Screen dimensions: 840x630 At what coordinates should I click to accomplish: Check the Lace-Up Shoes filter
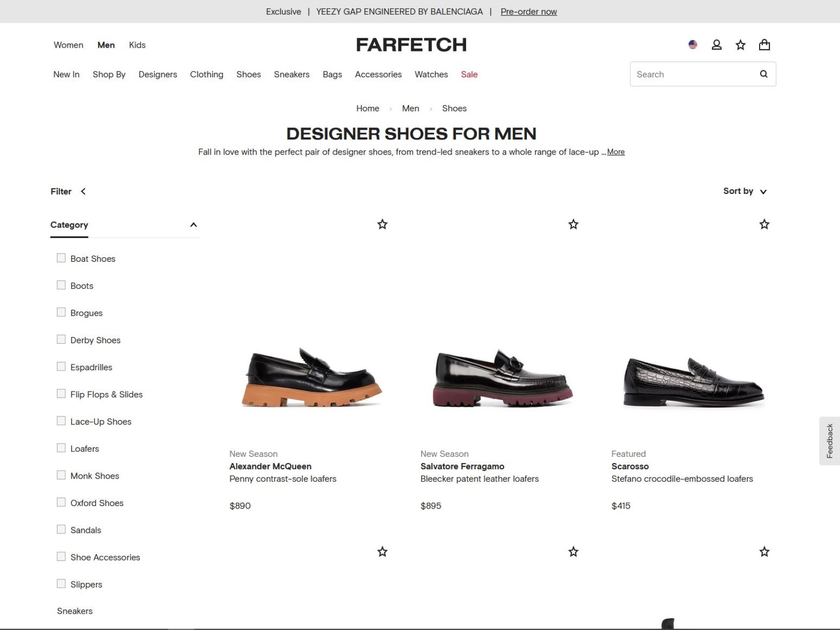pos(61,421)
